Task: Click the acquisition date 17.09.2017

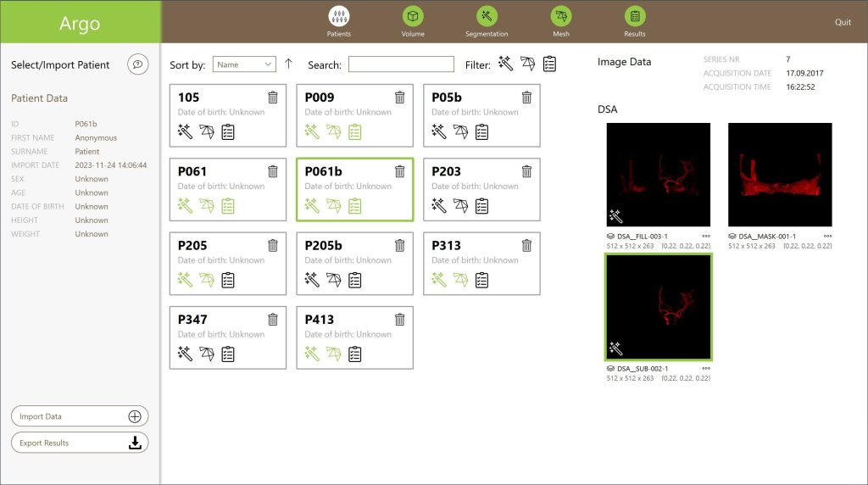Action: click(804, 73)
